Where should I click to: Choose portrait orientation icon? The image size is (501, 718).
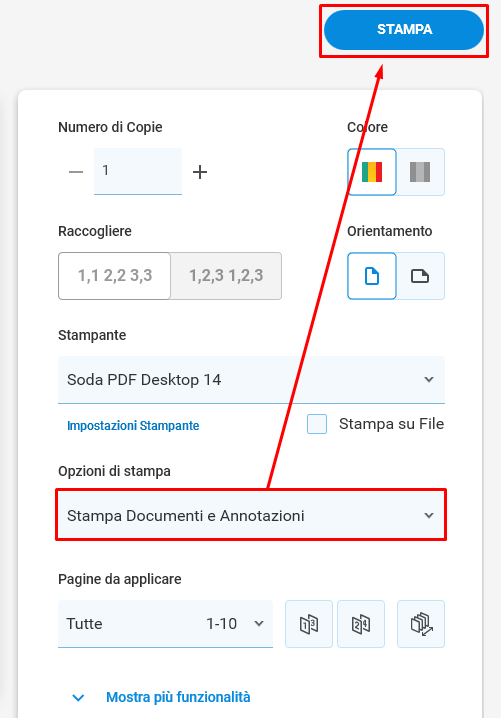(x=371, y=276)
